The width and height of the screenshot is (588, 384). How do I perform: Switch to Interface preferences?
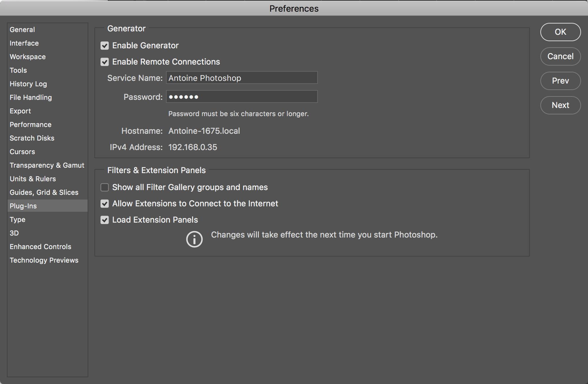click(24, 43)
